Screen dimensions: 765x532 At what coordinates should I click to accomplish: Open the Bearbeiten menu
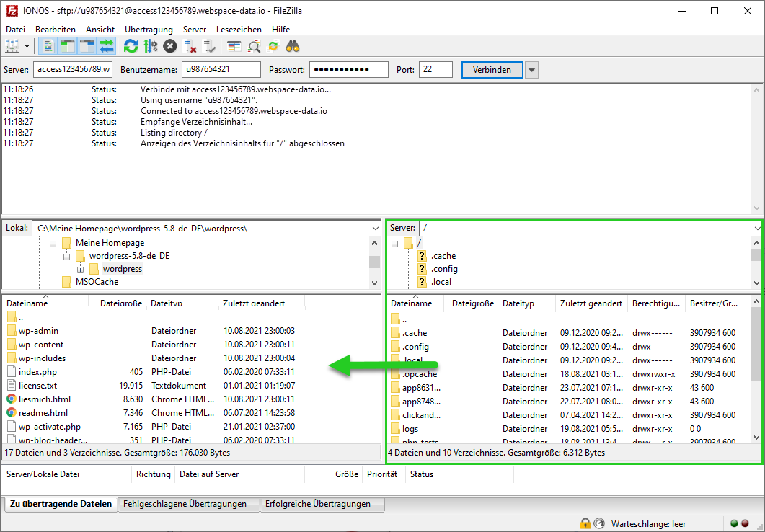click(56, 30)
